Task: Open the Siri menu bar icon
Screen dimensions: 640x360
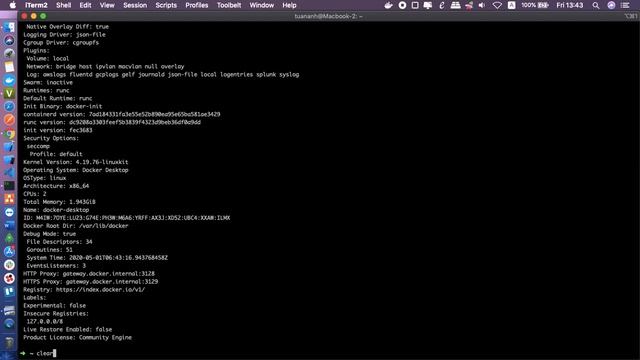Action: 611,5
